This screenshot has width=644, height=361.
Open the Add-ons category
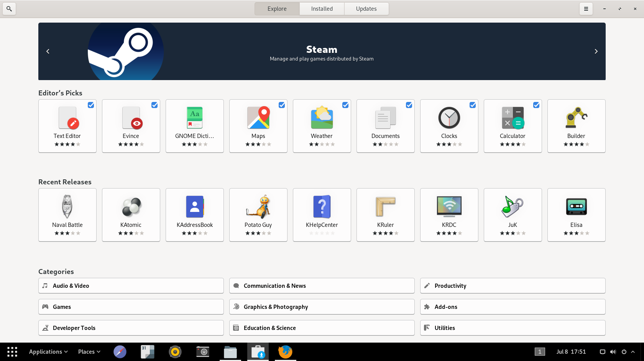[513, 307]
